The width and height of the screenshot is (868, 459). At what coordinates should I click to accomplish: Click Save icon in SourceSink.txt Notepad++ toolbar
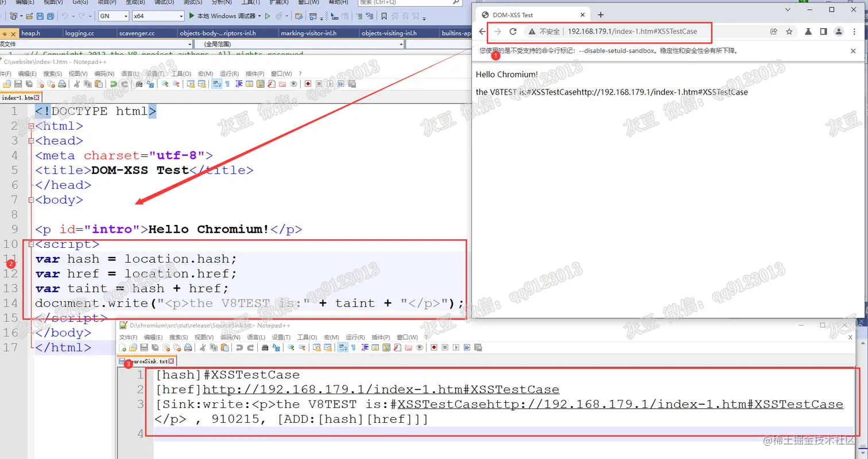pos(144,348)
